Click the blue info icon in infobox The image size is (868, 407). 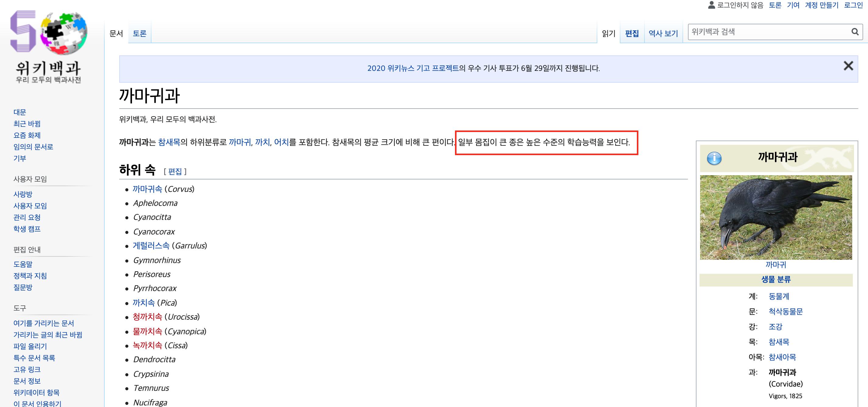tap(714, 158)
